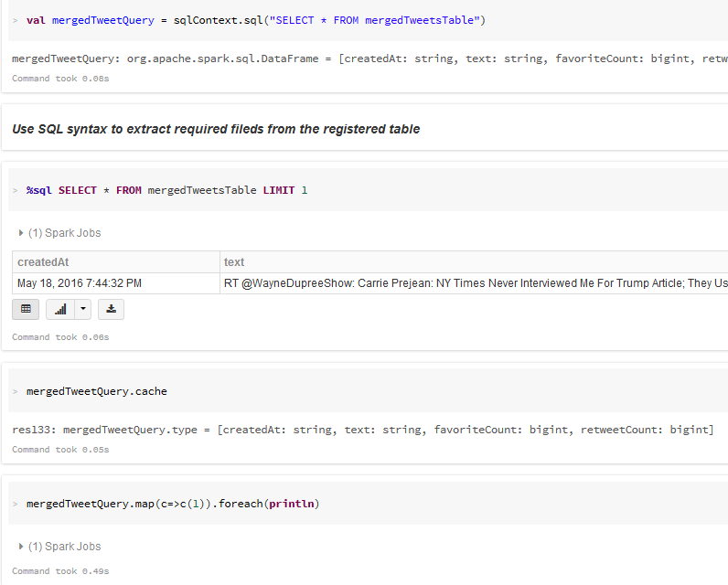This screenshot has width=728, height=585.
Task: Click the 'Use SQL syntax' markdown heading
Action: tap(216, 129)
